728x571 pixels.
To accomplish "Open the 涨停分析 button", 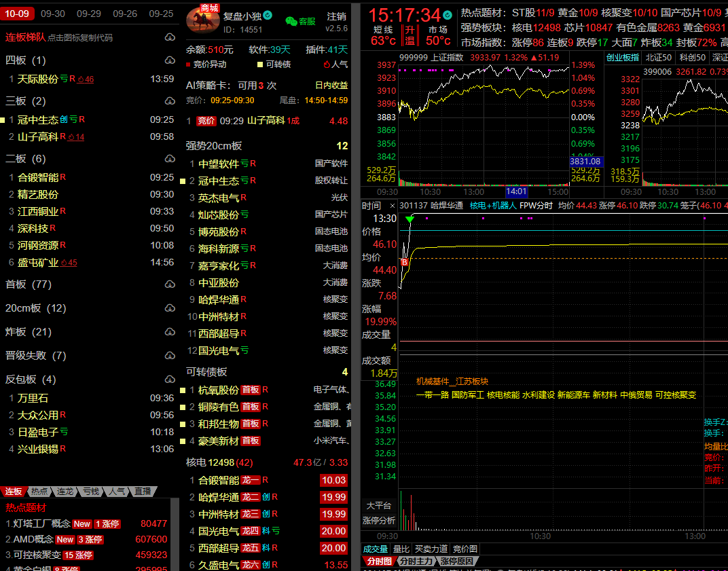I will click(379, 521).
